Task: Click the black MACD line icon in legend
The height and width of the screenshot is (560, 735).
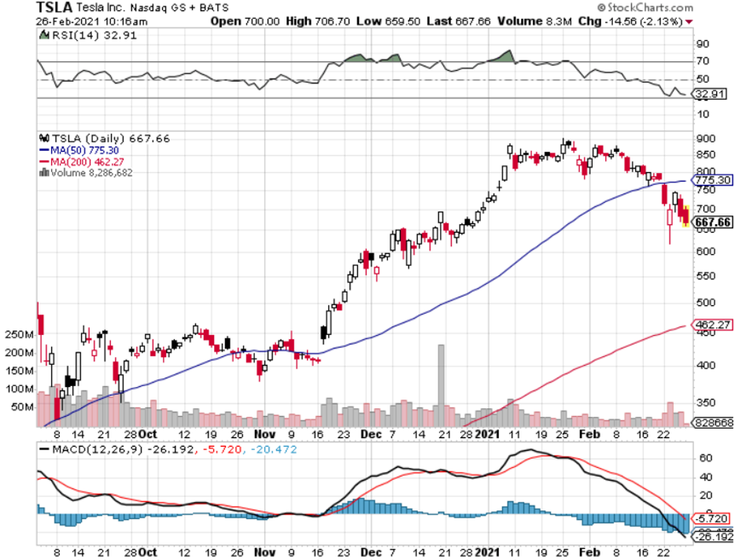Action: (x=42, y=448)
